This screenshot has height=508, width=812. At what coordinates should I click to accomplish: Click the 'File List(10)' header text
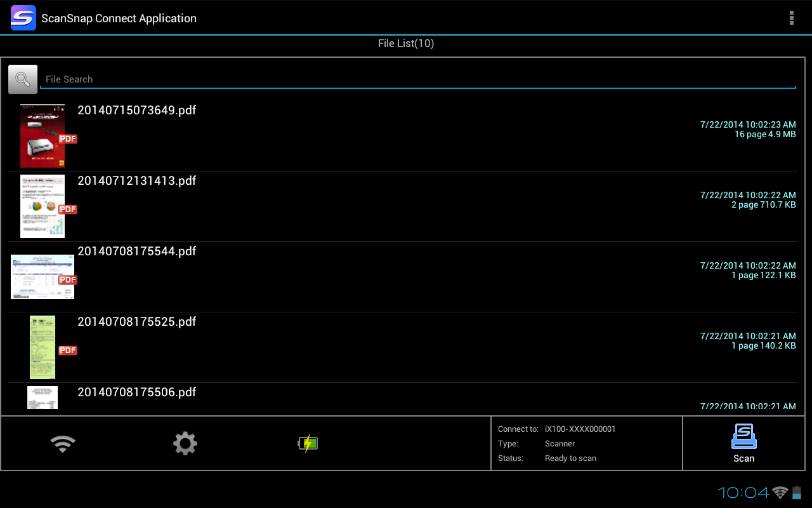(x=406, y=43)
